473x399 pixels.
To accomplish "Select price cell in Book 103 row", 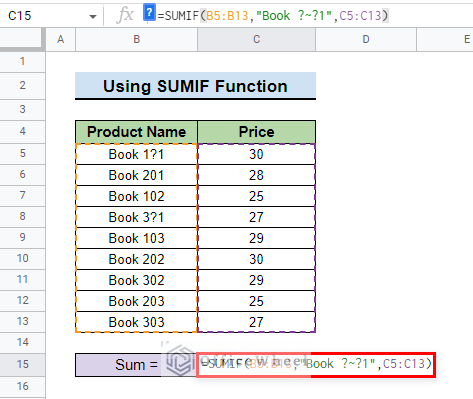I will (256, 238).
